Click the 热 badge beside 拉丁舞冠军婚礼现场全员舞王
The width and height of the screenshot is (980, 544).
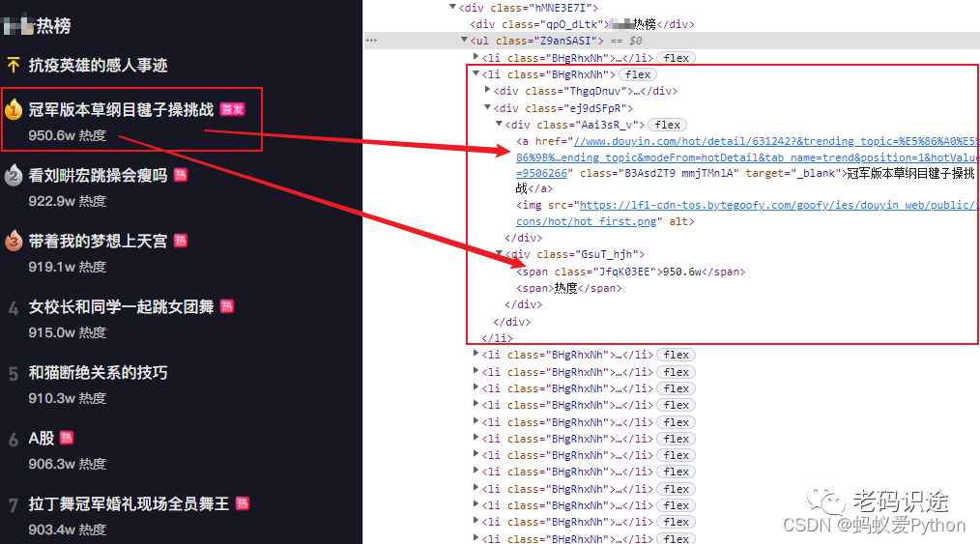pyautogui.click(x=243, y=502)
